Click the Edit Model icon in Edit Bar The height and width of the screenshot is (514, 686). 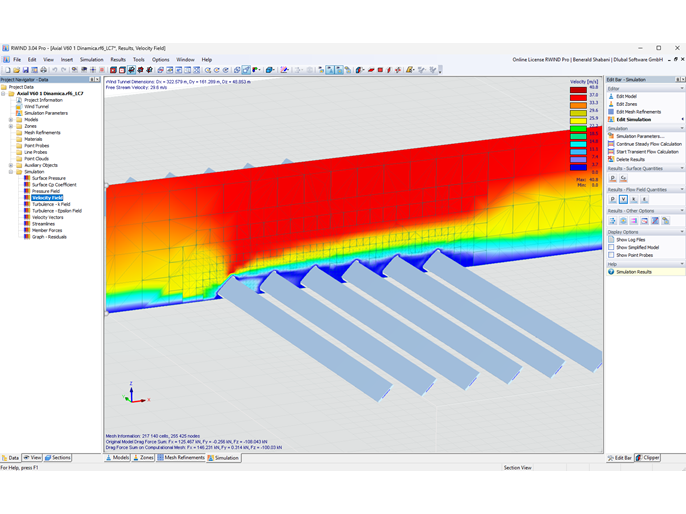pyautogui.click(x=611, y=96)
